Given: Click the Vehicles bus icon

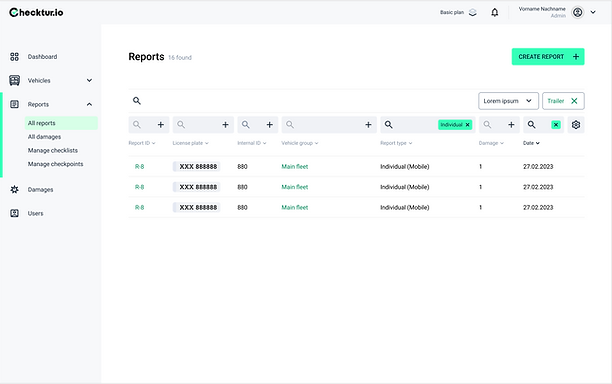Looking at the screenshot, I should [14, 80].
